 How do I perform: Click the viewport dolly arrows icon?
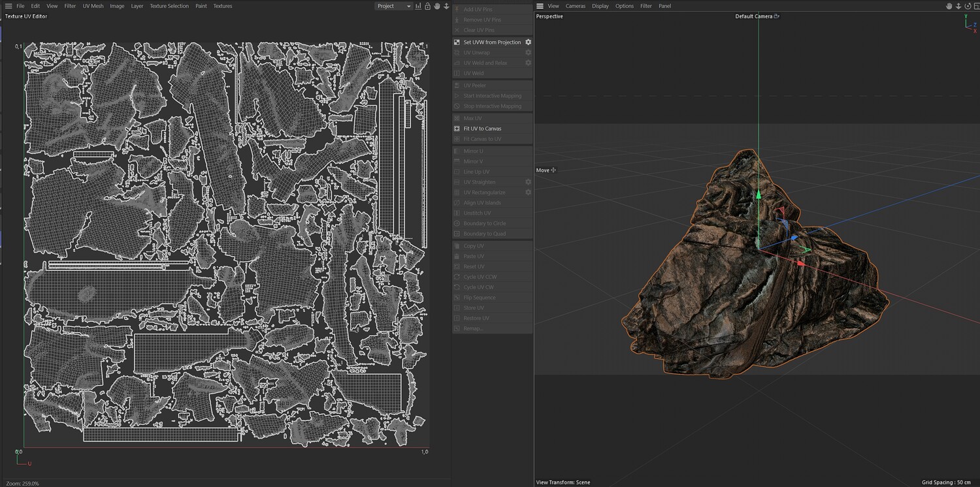point(958,6)
